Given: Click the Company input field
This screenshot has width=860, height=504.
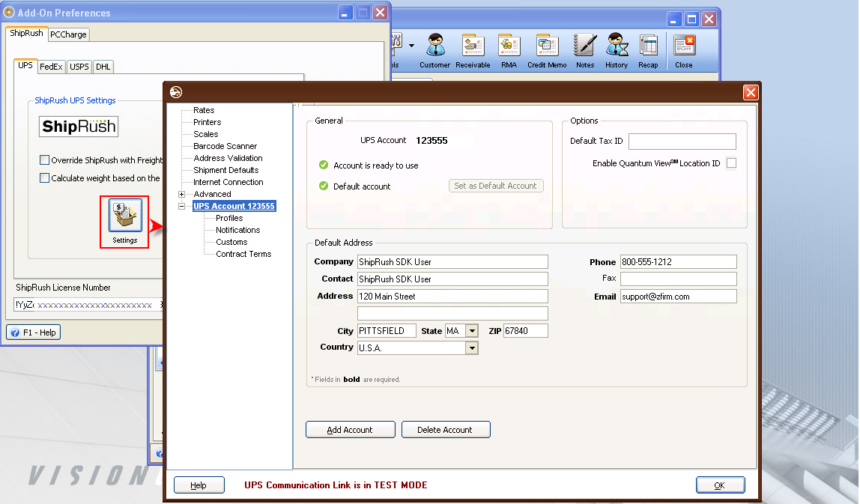Looking at the screenshot, I should (x=452, y=262).
